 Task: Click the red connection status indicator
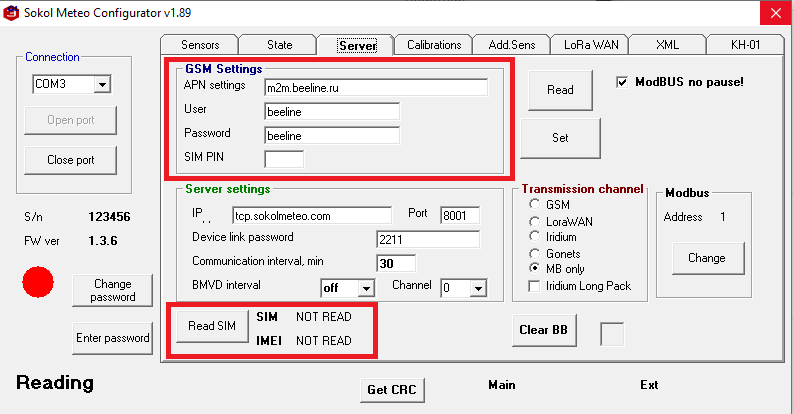pyautogui.click(x=38, y=282)
